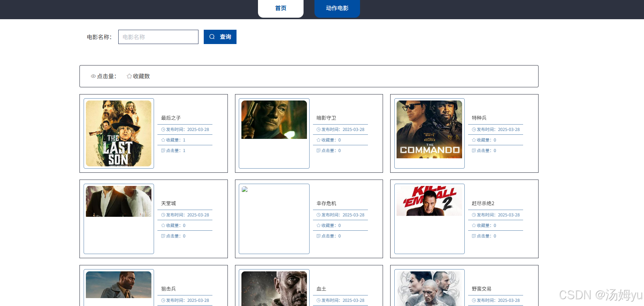This screenshot has height=306, width=644.
Task: Open the 暗影守卫 movie poster
Action: [274, 120]
